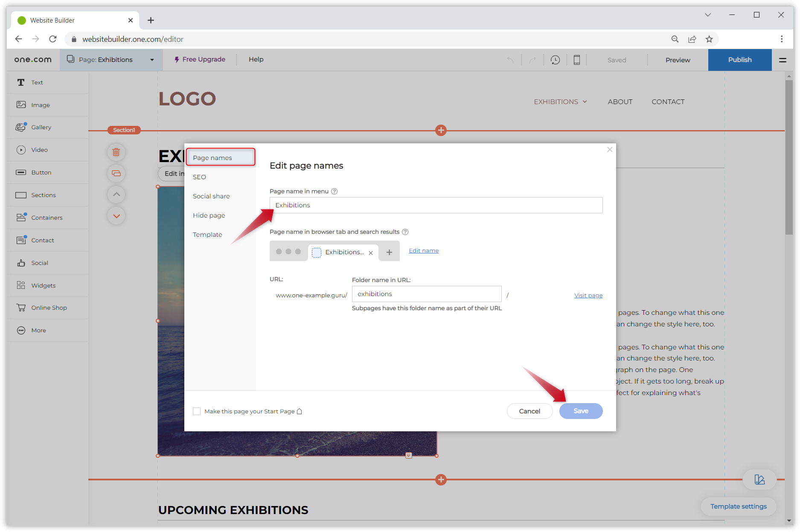
Task: Click the LOGO text on page
Action: [187, 99]
